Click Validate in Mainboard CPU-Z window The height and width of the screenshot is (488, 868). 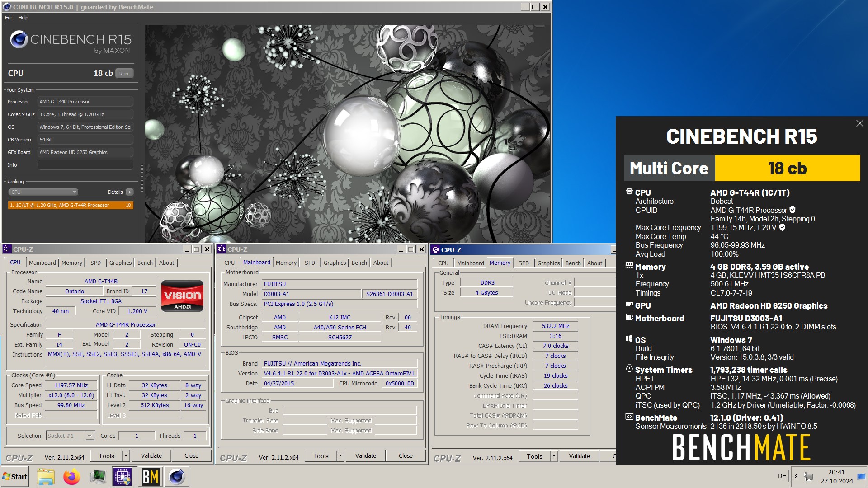pos(366,456)
